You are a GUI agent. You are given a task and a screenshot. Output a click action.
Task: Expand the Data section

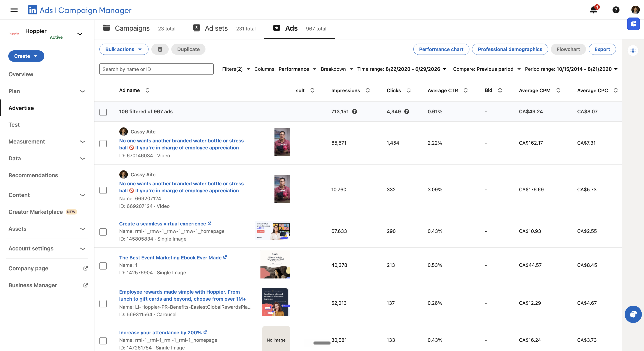click(83, 158)
